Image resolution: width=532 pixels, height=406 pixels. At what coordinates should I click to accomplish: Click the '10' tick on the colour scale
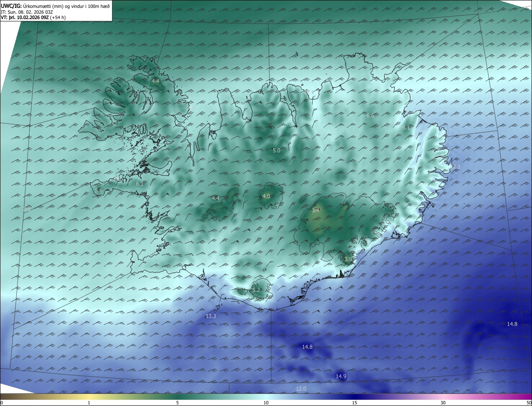266,403
